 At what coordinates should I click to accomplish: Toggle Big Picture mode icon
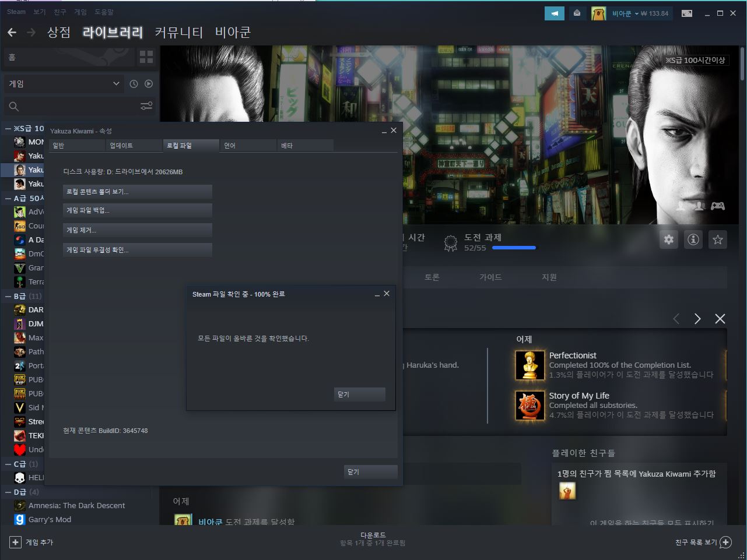(x=687, y=13)
